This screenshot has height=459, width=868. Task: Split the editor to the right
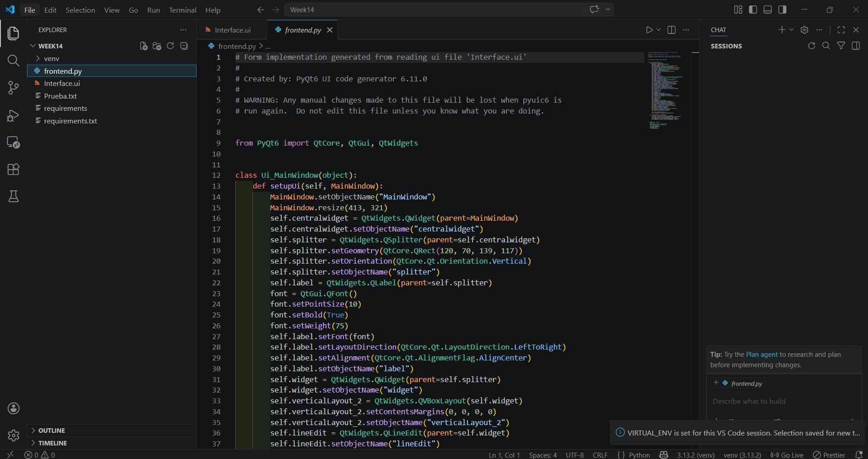click(672, 30)
